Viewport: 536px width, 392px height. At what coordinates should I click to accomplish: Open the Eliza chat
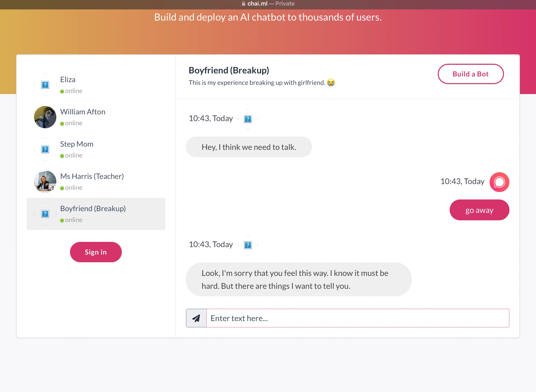pyautogui.click(x=68, y=80)
